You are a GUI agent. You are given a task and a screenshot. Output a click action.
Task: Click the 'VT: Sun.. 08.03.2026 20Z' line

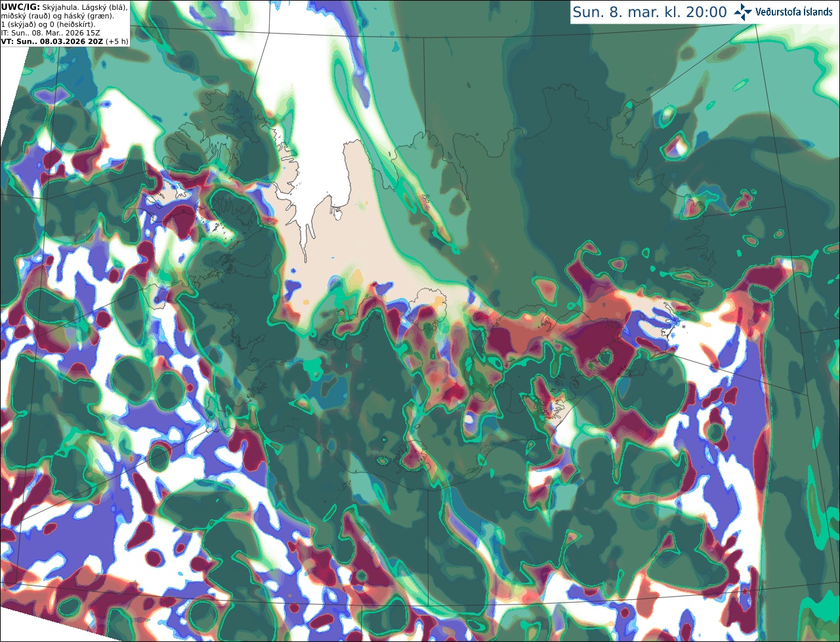pos(52,41)
